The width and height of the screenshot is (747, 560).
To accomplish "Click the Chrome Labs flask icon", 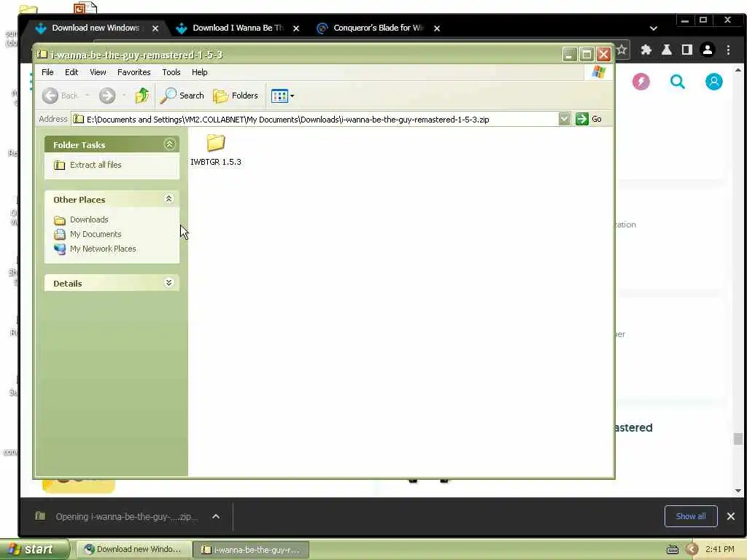I will pyautogui.click(x=667, y=50).
